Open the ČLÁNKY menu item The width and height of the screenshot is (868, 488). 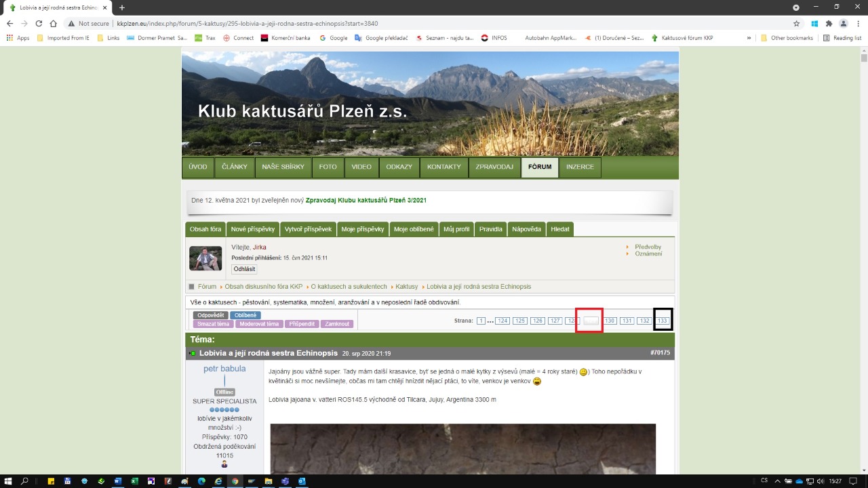pos(235,167)
